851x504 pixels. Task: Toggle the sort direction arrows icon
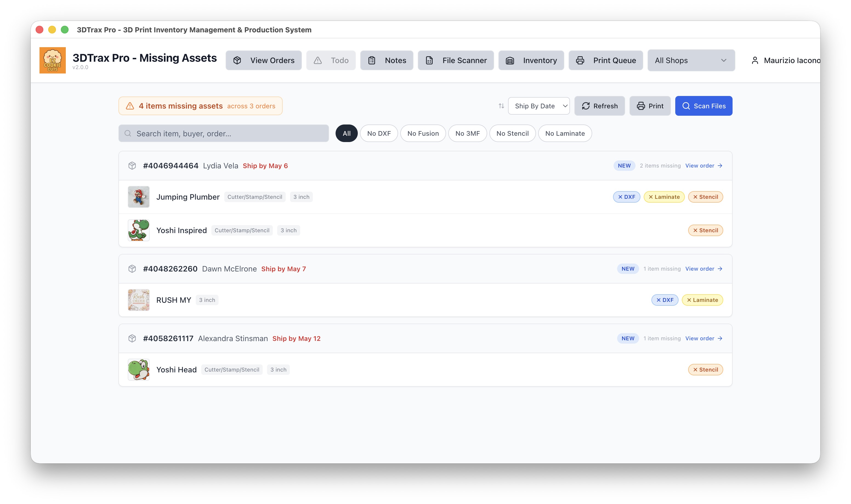pyautogui.click(x=501, y=106)
